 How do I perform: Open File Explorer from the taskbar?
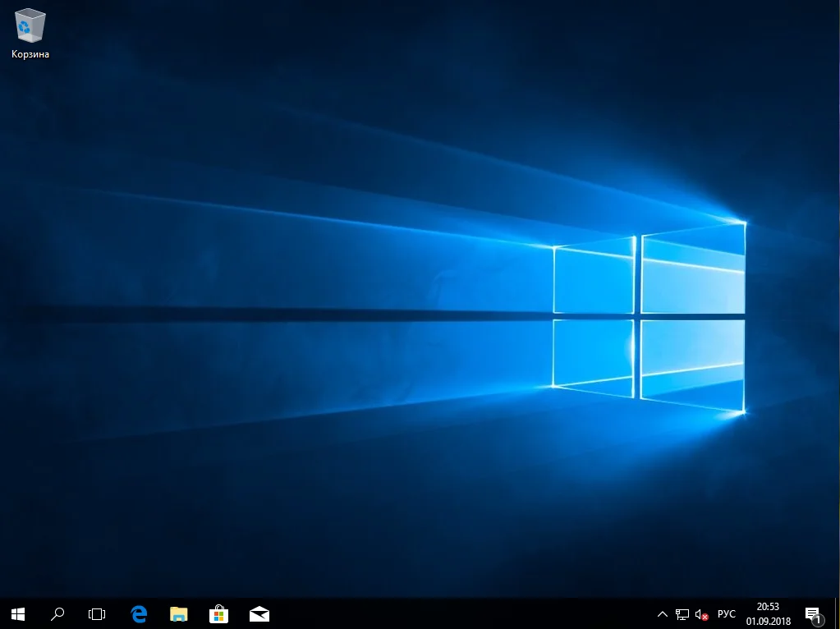[178, 613]
